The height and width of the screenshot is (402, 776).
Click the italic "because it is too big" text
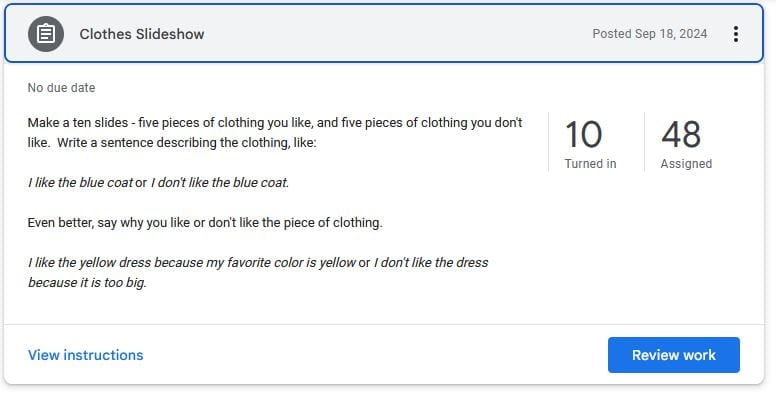(89, 282)
